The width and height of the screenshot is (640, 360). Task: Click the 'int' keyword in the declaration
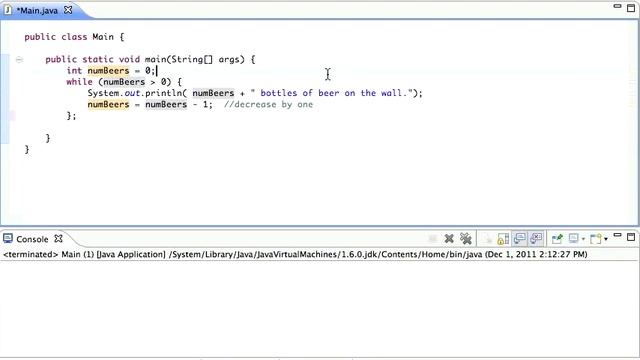(x=74, y=71)
